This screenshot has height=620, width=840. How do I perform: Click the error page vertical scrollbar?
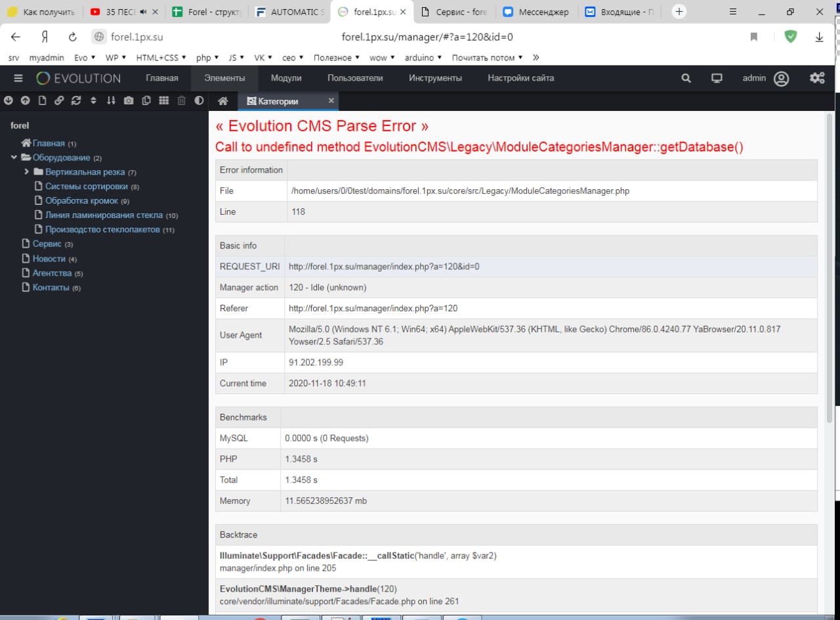tap(829, 269)
